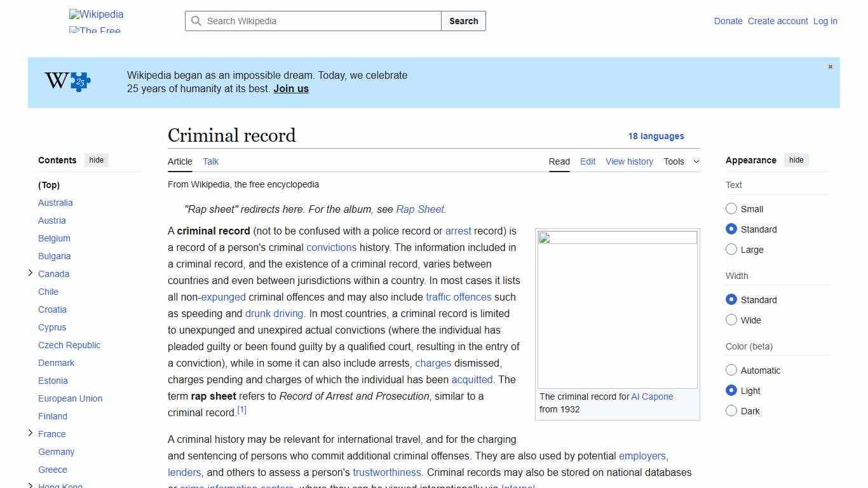Expand the France entry in Contents
Image resolution: width=868 pixels, height=488 pixels.
pyautogui.click(x=30, y=433)
